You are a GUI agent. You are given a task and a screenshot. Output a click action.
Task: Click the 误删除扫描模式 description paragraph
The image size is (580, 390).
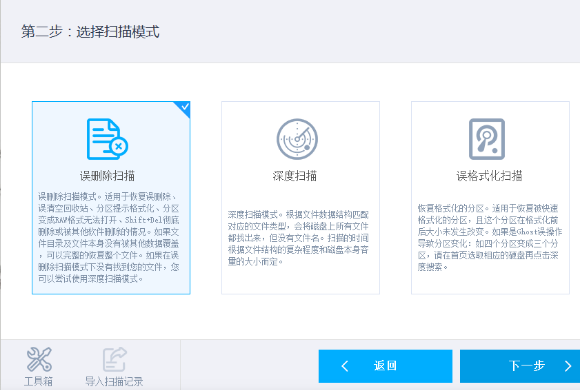pyautogui.click(x=109, y=238)
